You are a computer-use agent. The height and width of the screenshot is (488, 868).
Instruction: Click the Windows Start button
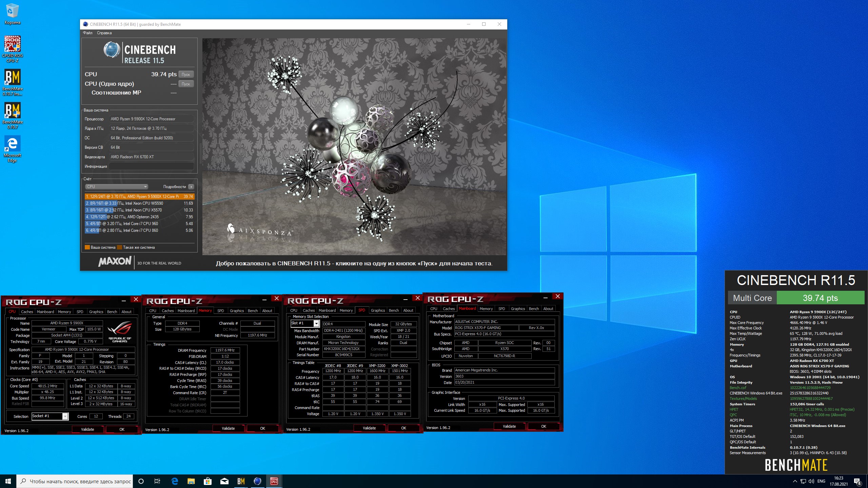[x=8, y=481]
